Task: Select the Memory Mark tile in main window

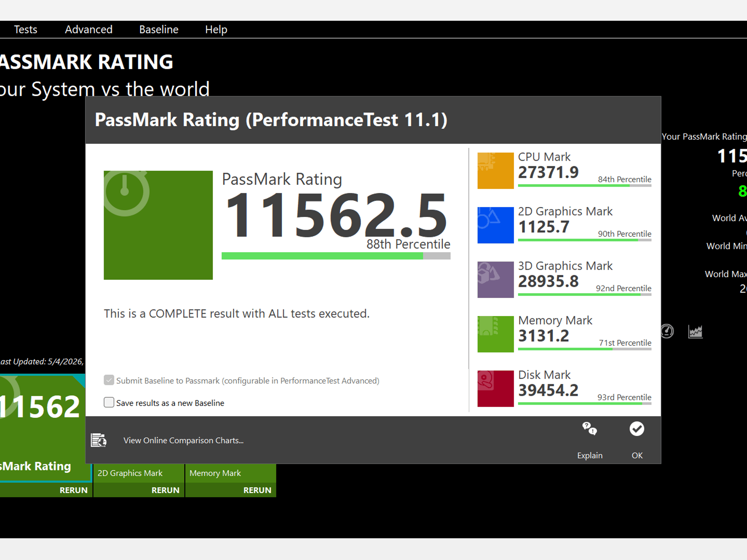Action: click(231, 473)
